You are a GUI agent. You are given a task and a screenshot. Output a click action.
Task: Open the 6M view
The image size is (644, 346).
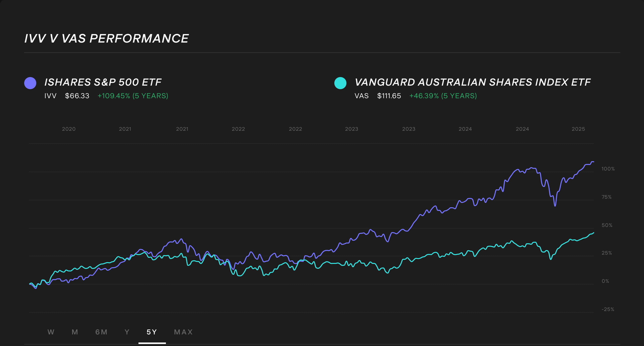101,332
